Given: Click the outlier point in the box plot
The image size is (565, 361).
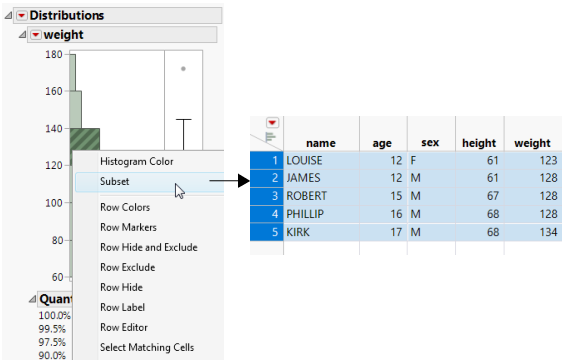Looking at the screenshot, I should [183, 68].
